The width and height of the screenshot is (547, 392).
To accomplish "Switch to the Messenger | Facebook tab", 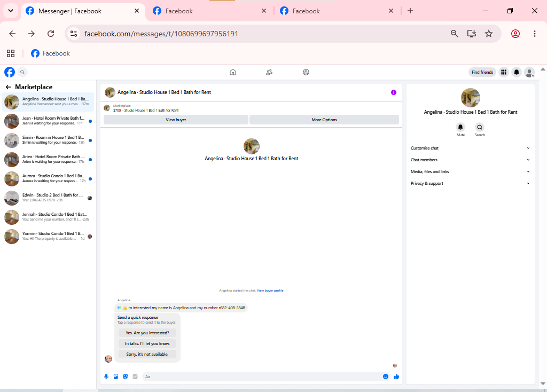I will (82, 11).
